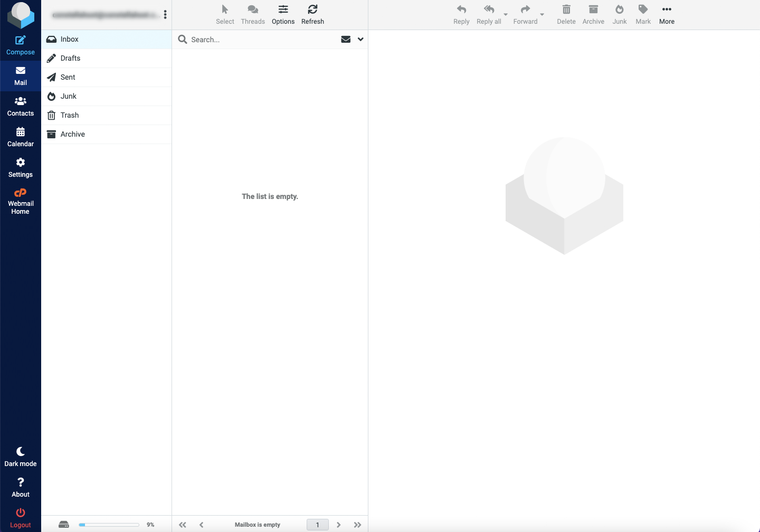
Task: Select the Drafts folder
Action: point(106,59)
